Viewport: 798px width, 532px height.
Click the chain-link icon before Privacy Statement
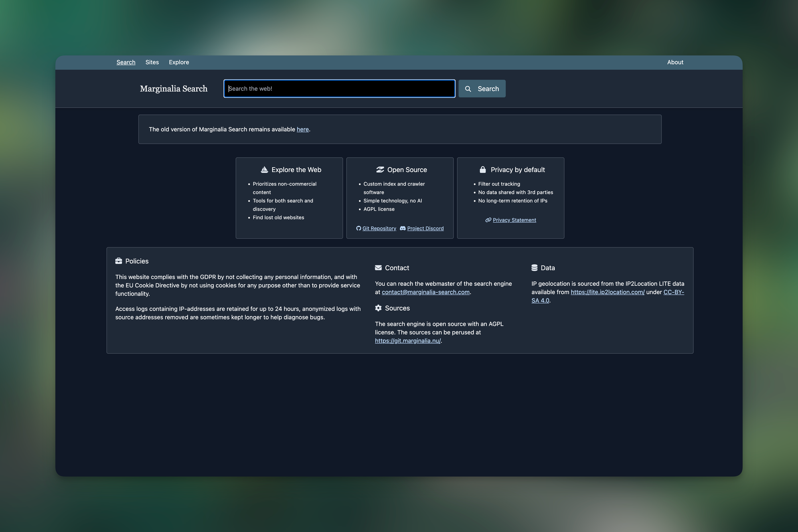coord(488,220)
